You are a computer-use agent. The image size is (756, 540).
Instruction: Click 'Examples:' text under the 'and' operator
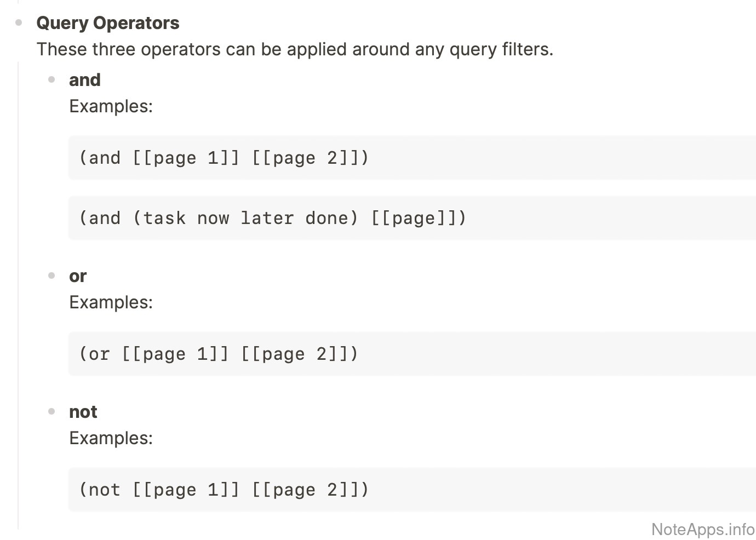click(111, 106)
